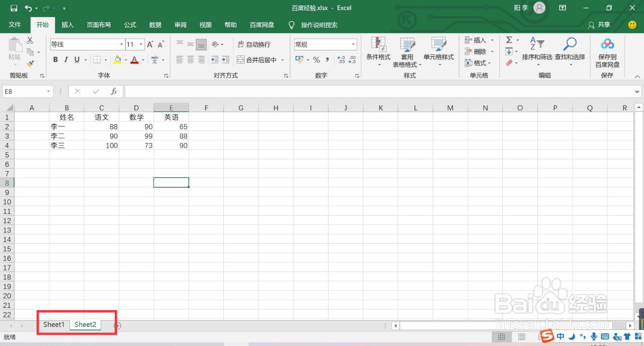Add a new sheet with the plus icon
This screenshot has height=346, width=644.
pyautogui.click(x=118, y=325)
